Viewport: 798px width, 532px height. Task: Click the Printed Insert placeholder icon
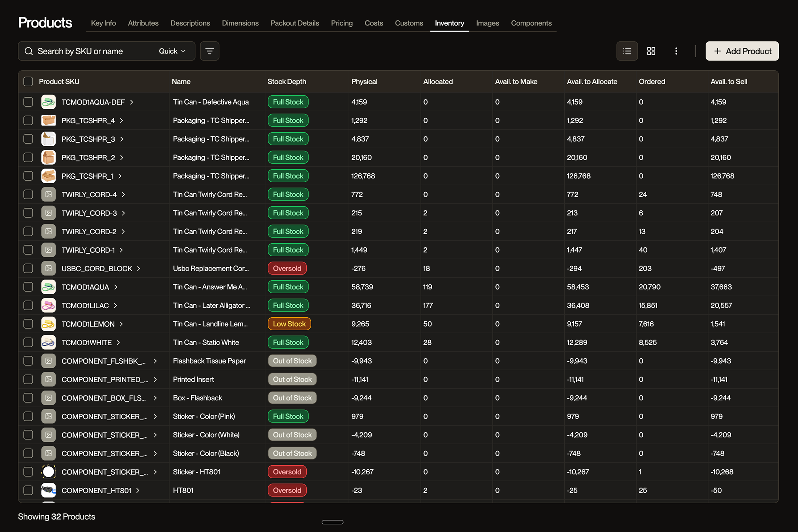pyautogui.click(x=48, y=379)
